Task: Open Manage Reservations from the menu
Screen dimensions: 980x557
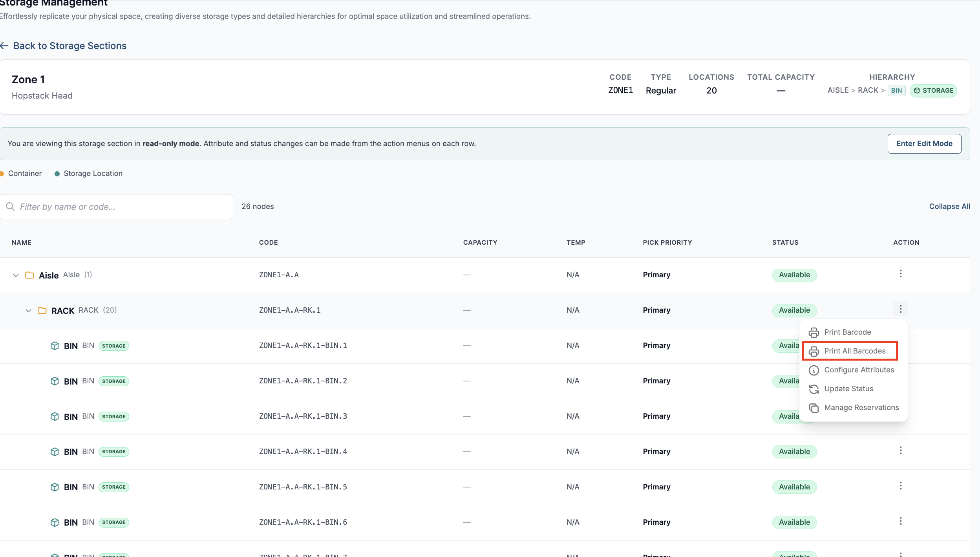Action: [853, 408]
